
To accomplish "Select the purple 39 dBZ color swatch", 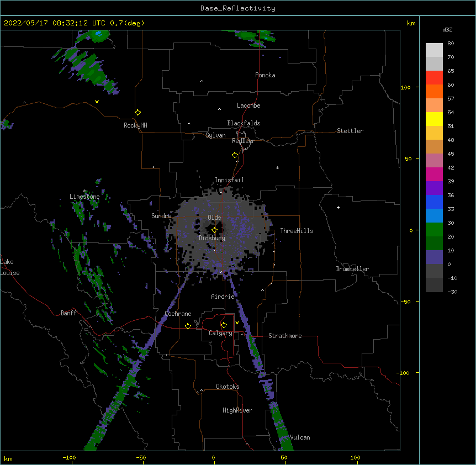I will click(x=434, y=188).
